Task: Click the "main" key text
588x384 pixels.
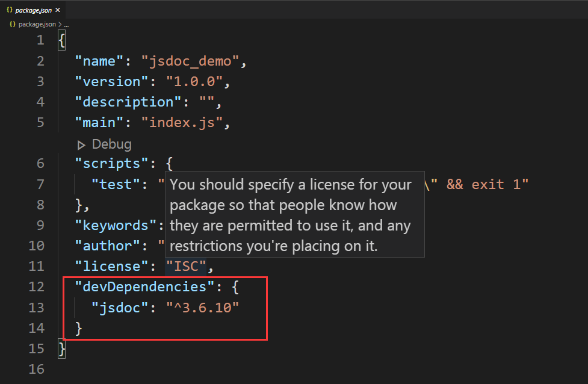Action: [x=99, y=122]
